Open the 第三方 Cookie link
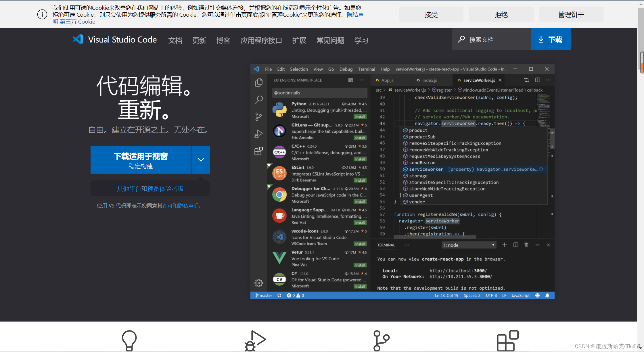This screenshot has height=352, width=644. point(77,22)
